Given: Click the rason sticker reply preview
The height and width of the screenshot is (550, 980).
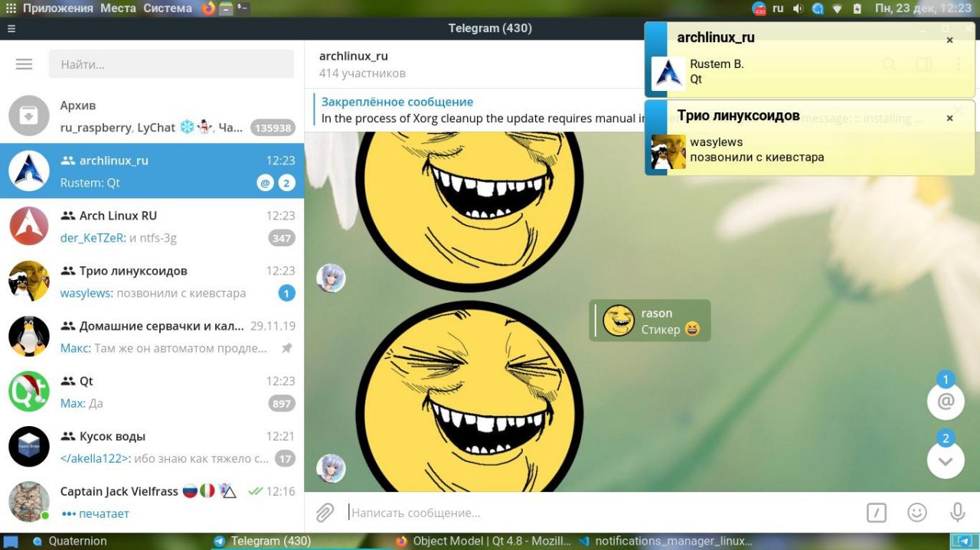Looking at the screenshot, I should 650,321.
